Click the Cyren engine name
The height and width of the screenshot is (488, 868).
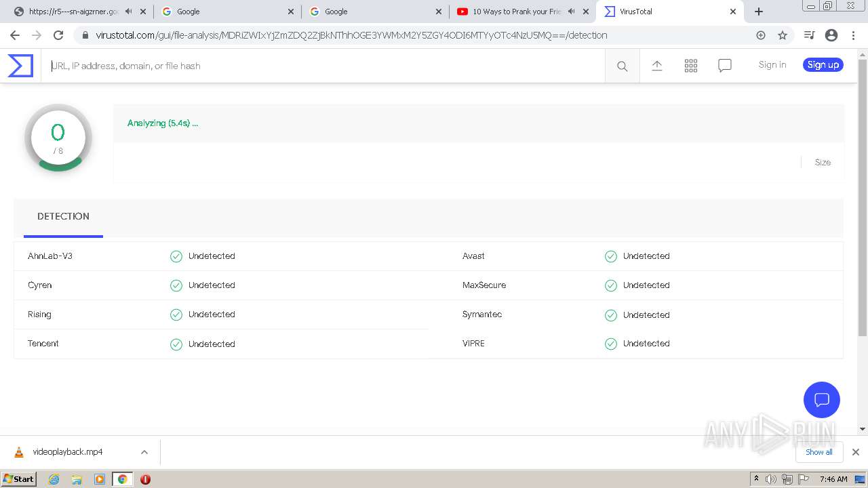(x=40, y=285)
